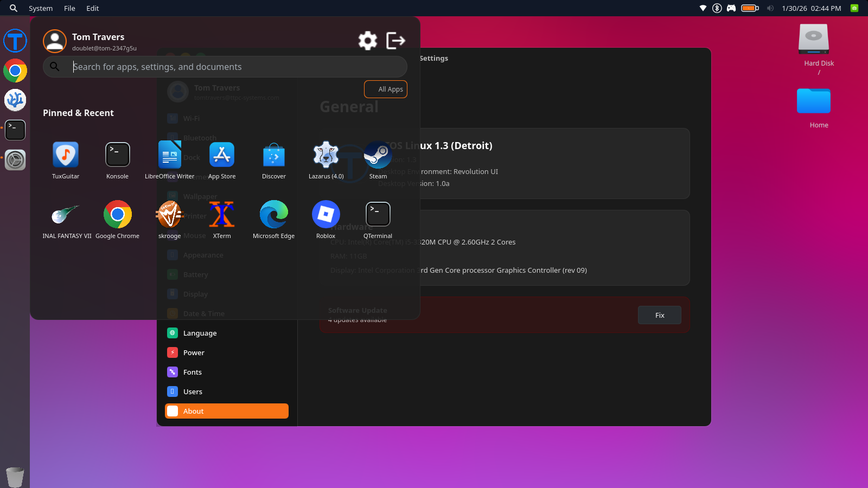
Task: Click the volume speaker tray icon
Action: pos(770,8)
